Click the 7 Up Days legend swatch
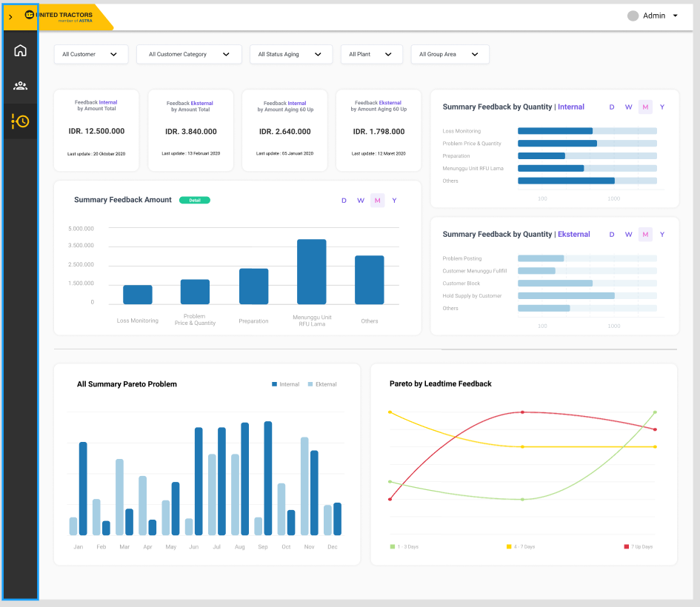Viewport: 700px width, 607px height. pyautogui.click(x=627, y=547)
